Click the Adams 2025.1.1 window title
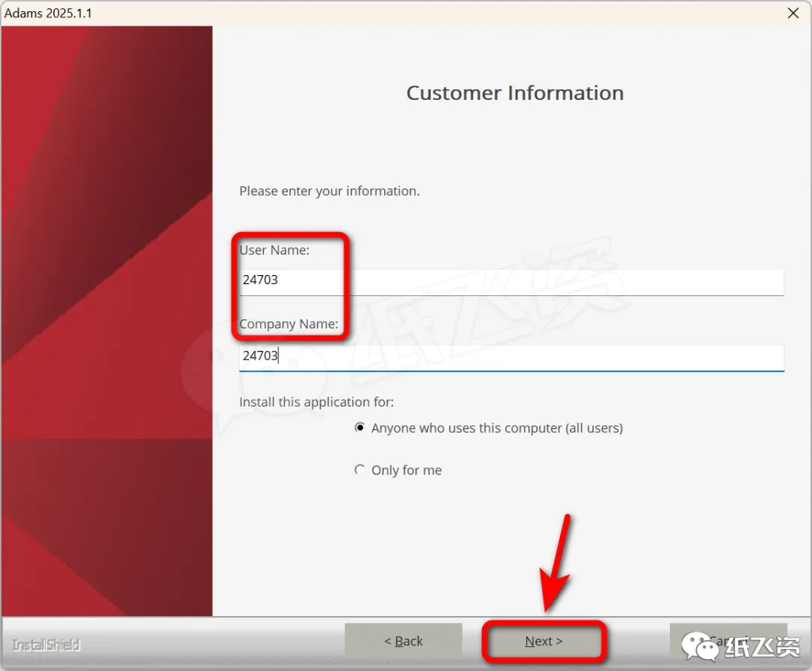 click(48, 13)
